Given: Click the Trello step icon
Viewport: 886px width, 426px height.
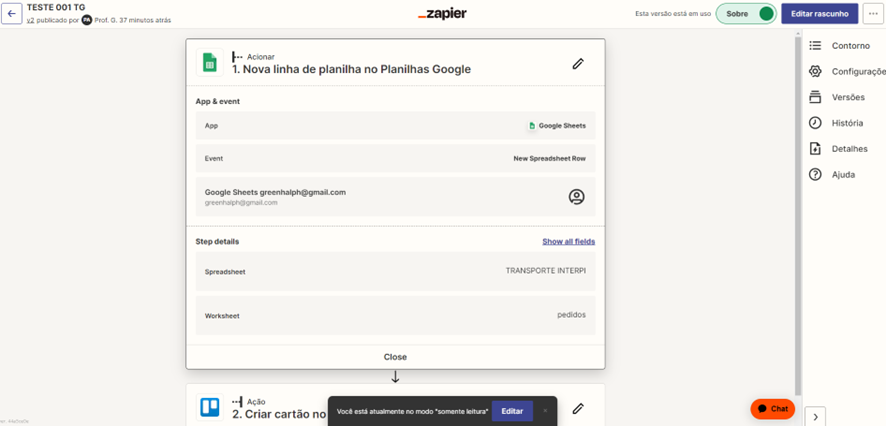Looking at the screenshot, I should point(210,407).
